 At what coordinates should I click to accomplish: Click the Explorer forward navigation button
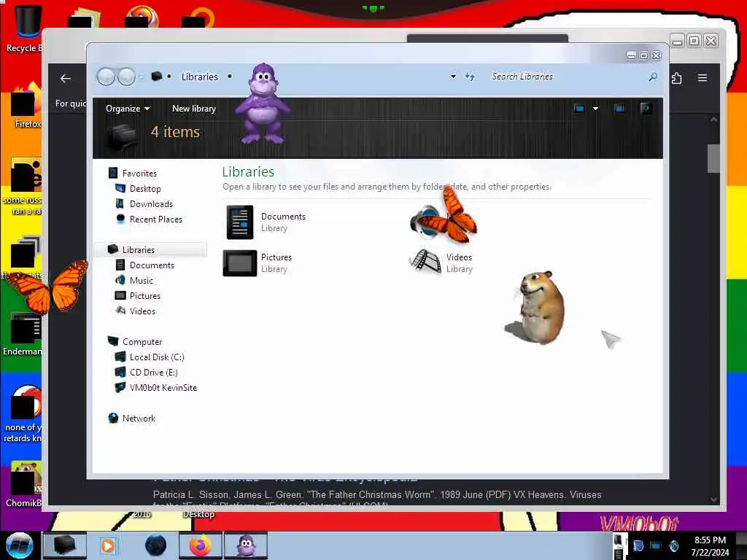pyautogui.click(x=126, y=77)
